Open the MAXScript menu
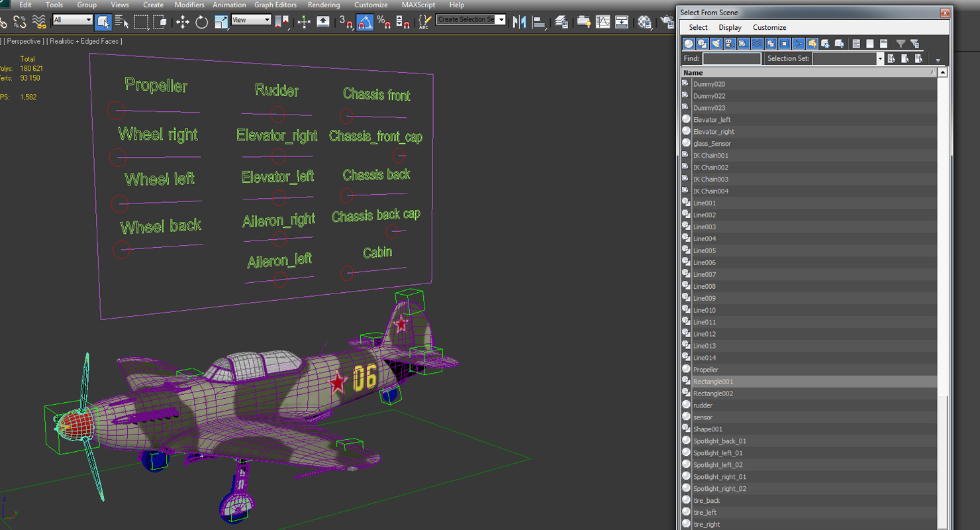The width and height of the screenshot is (980, 530). point(418,5)
